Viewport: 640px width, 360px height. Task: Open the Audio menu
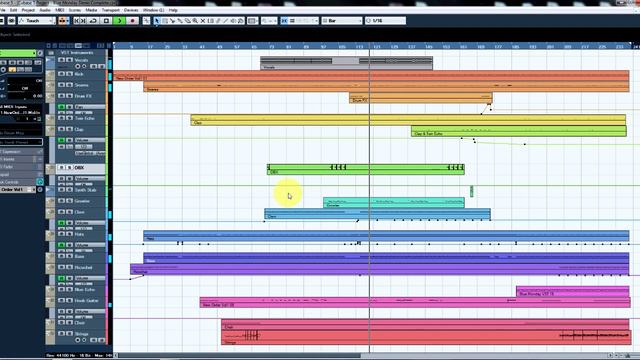[x=45, y=10]
